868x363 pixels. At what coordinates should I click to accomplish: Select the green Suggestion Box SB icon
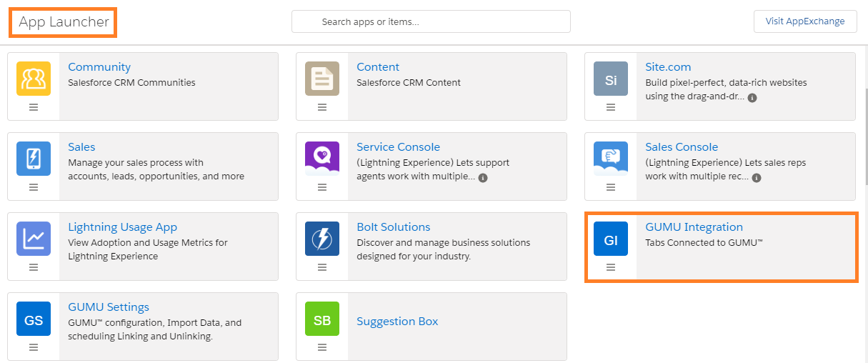click(322, 319)
